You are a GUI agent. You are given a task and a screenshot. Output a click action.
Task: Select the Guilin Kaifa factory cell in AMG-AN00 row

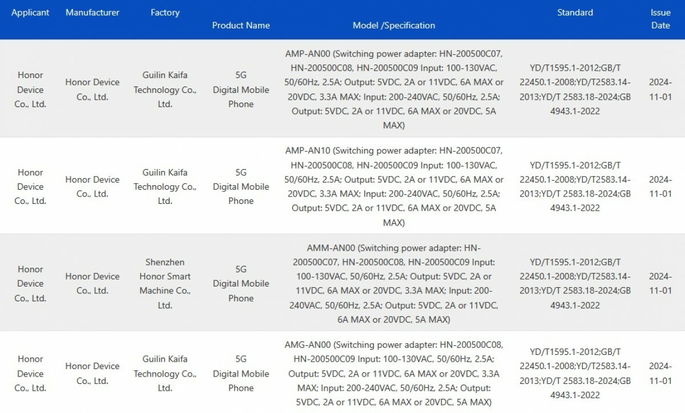165,372
